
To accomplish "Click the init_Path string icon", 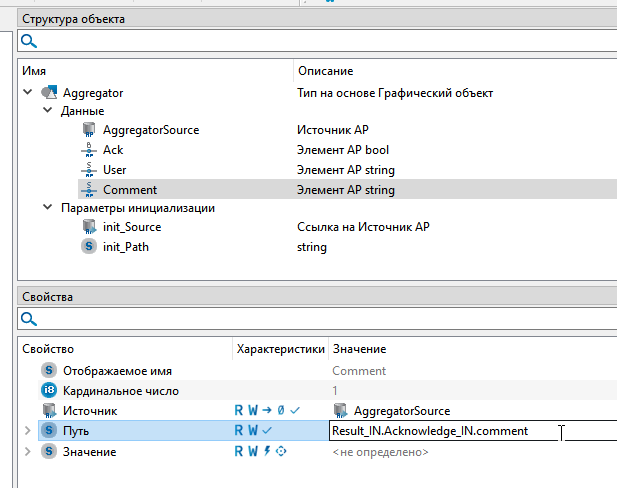I will tap(88, 247).
